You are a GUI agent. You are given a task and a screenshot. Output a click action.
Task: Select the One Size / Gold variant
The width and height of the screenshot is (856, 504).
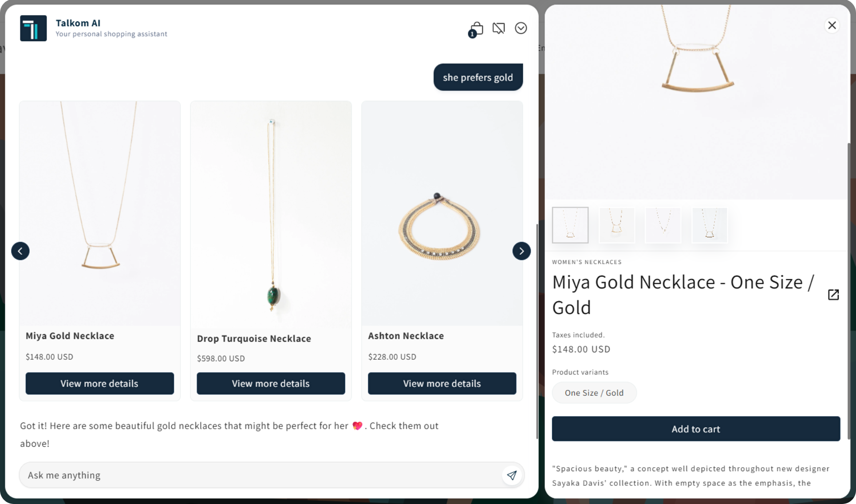[x=594, y=393]
